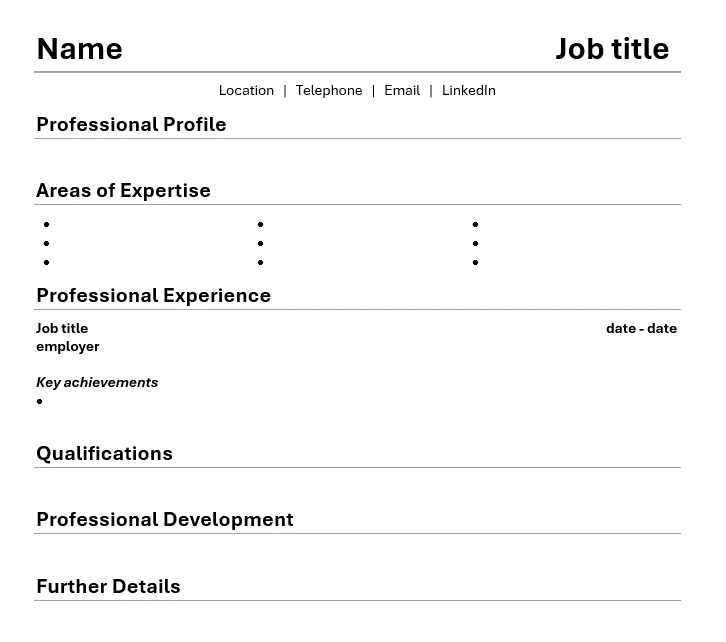Click the Professional Profile section heading
This screenshot has width=726, height=642.
(131, 125)
